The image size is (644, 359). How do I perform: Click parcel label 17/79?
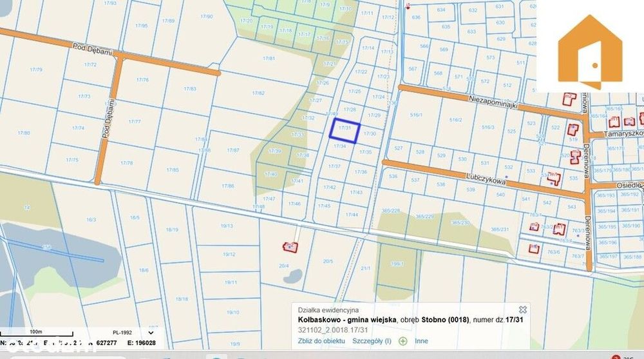[x=36, y=70]
